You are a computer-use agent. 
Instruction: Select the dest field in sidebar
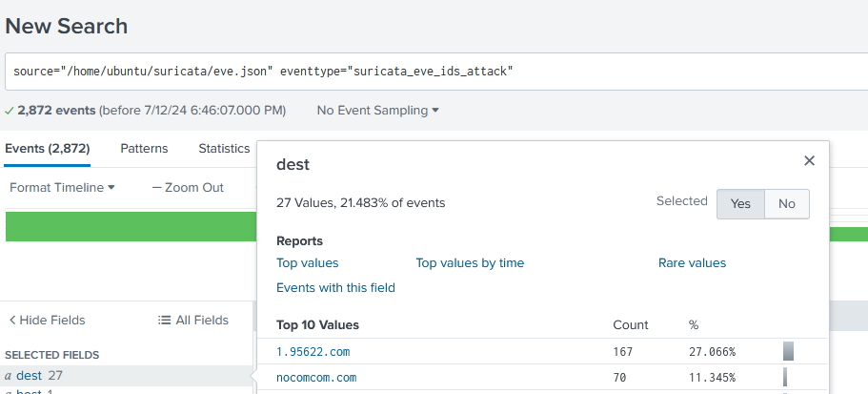tap(30, 376)
